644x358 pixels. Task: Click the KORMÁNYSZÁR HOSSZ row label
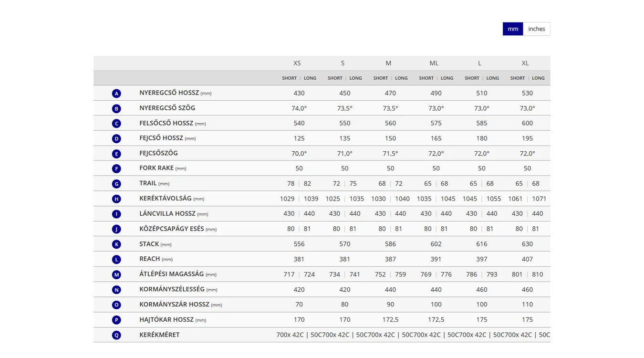click(x=181, y=304)
